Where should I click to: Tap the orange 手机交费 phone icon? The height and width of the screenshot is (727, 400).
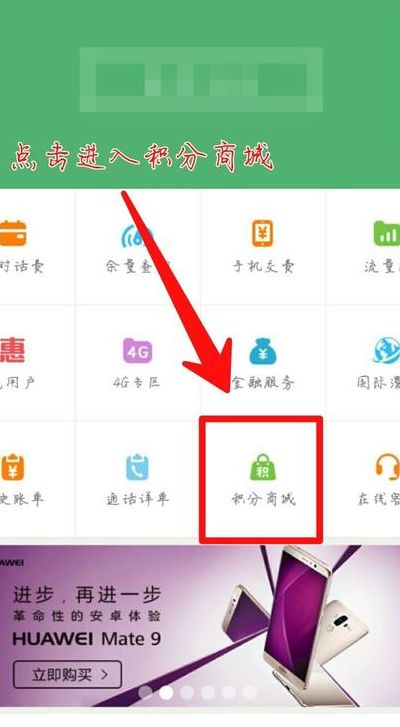click(263, 233)
